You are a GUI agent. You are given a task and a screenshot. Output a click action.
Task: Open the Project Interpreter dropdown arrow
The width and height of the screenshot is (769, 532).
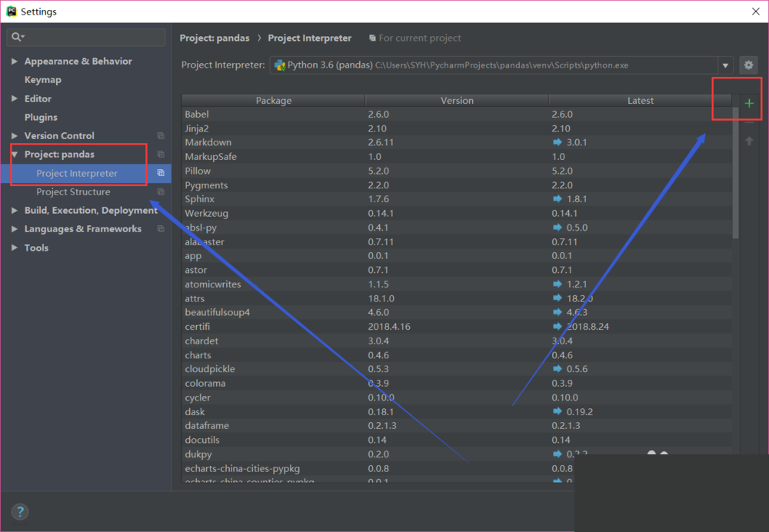[725, 65]
